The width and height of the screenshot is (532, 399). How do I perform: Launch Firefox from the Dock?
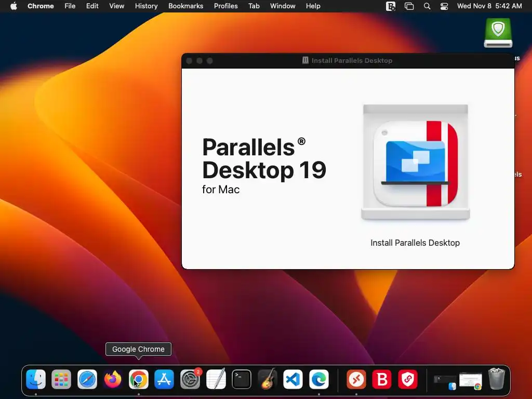pyautogui.click(x=113, y=379)
